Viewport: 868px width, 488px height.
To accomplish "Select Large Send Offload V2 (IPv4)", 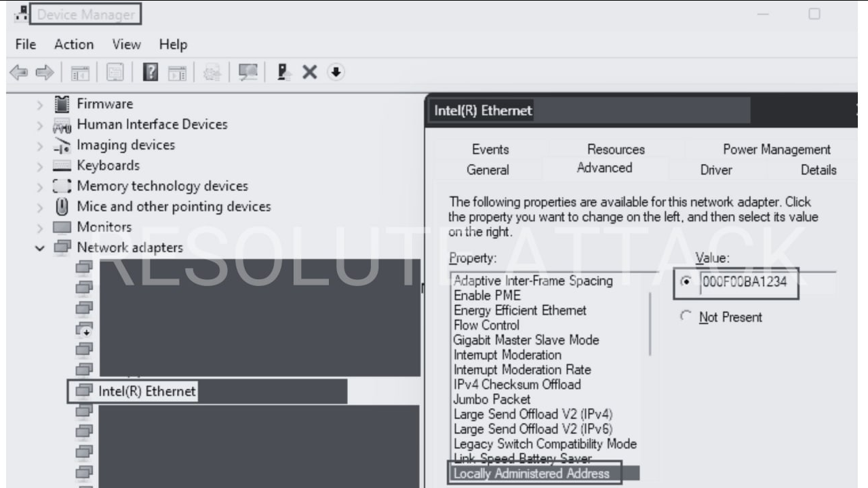I will pos(533,415).
